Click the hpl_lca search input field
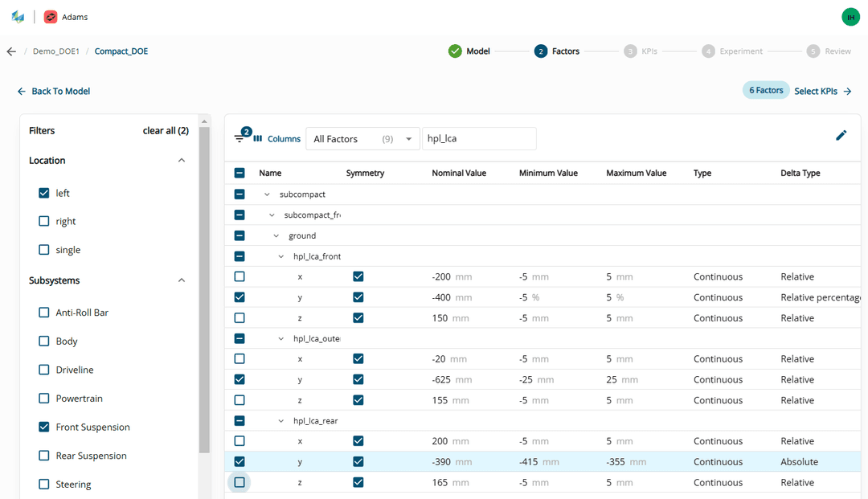This screenshot has height=499, width=868. coord(479,139)
